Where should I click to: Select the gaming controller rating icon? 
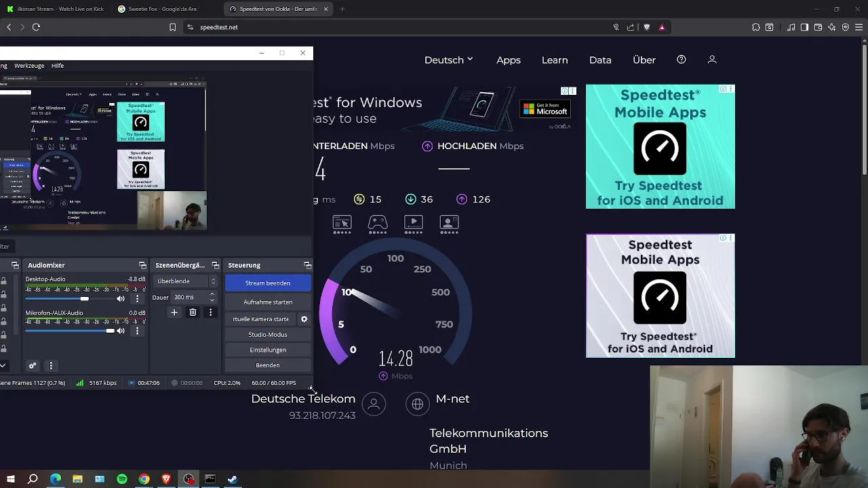point(378,223)
